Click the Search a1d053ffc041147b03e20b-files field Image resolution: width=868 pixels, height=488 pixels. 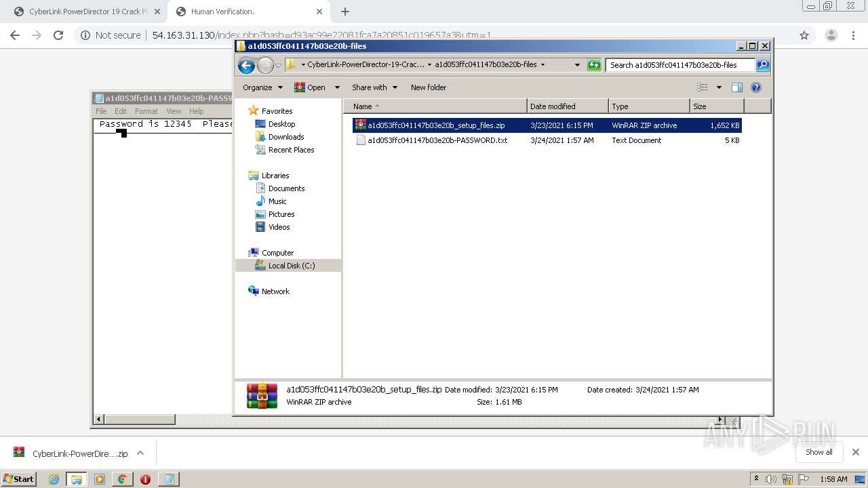tap(680, 65)
